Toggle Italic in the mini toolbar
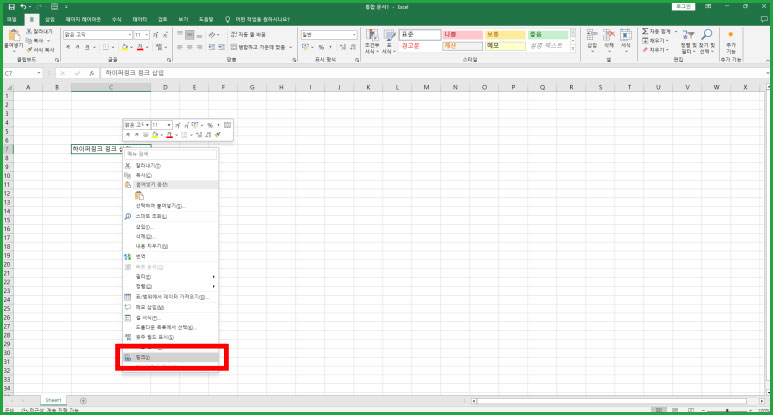This screenshot has width=773, height=415. [137, 135]
